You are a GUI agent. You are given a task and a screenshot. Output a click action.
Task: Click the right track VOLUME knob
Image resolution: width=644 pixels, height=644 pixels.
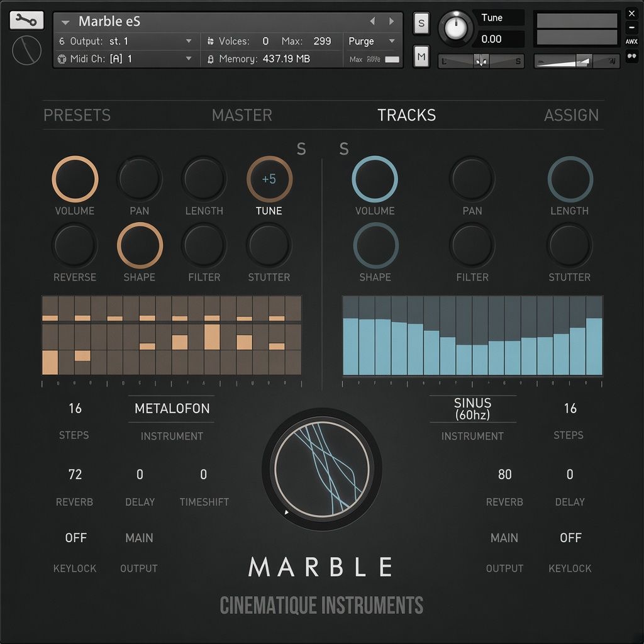pyautogui.click(x=375, y=179)
